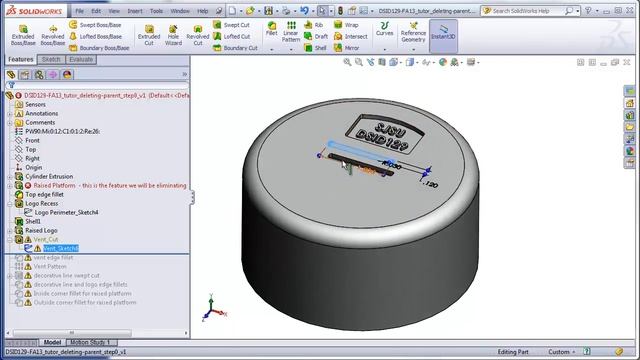Viewport: 640px width, 360px height.
Task: Select the Revolved Cut tool
Action: 198,35
